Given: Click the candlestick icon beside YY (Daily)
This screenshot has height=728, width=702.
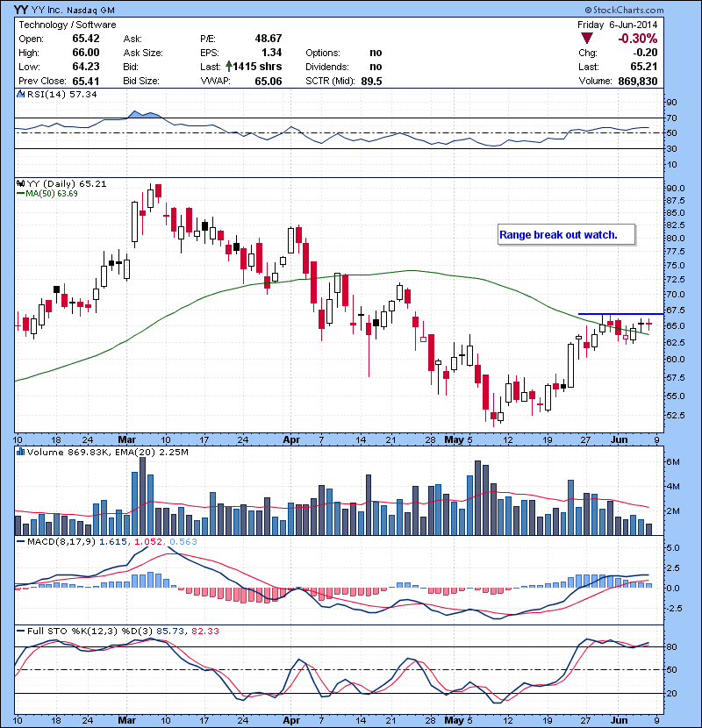Looking at the screenshot, I should (20, 183).
